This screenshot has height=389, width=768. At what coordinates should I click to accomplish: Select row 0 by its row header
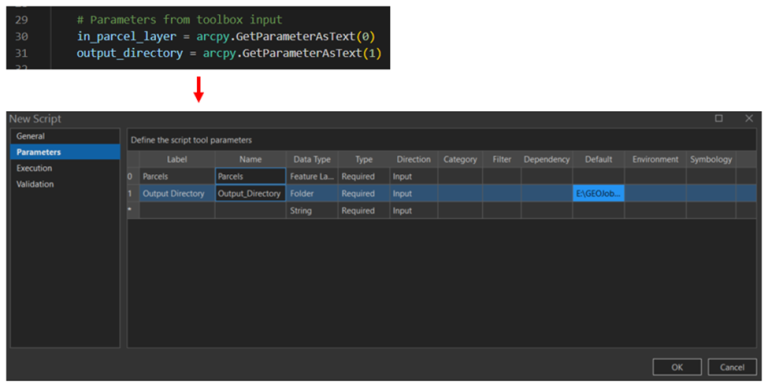(133, 176)
